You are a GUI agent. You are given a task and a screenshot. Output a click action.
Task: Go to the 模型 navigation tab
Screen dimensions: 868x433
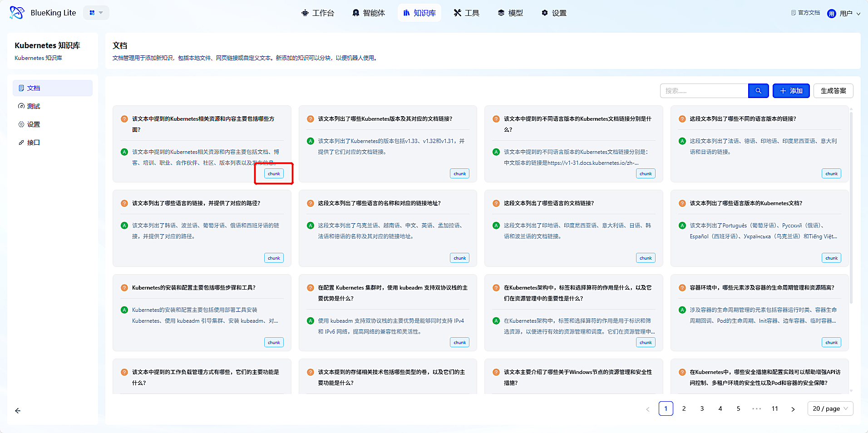pos(510,13)
